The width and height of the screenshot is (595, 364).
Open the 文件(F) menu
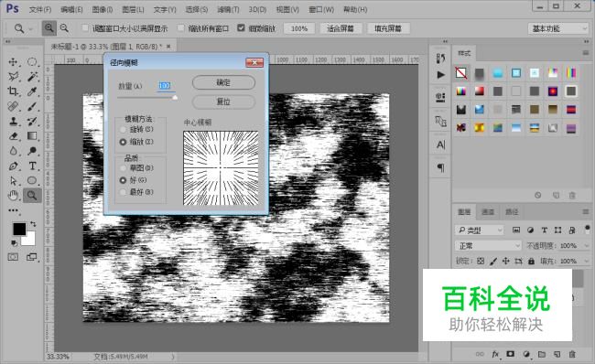pyautogui.click(x=40, y=9)
